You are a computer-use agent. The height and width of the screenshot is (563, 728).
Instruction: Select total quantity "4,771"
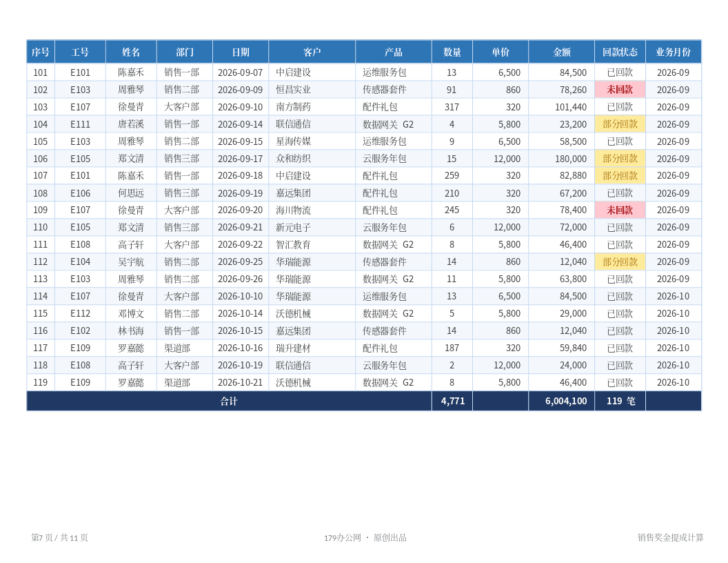(453, 401)
